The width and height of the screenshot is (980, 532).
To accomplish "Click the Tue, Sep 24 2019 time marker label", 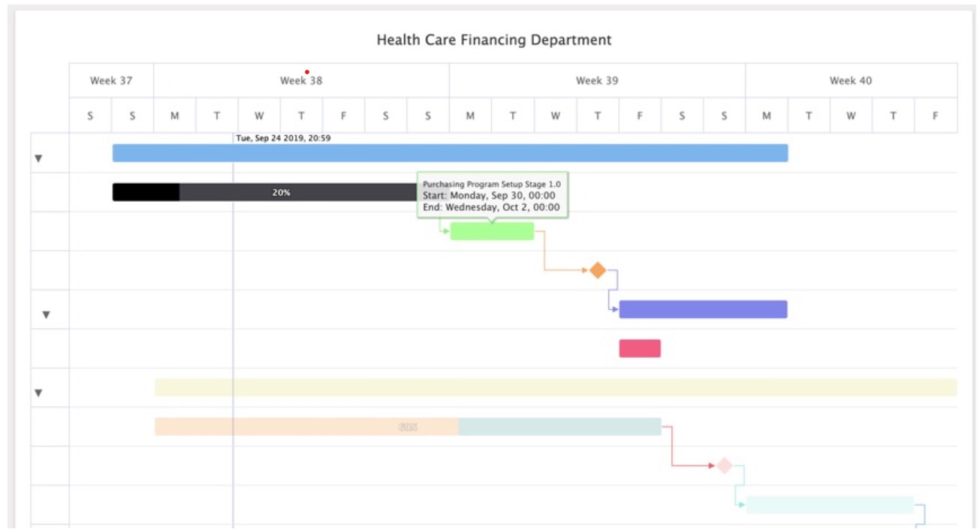I will pyautogui.click(x=283, y=138).
